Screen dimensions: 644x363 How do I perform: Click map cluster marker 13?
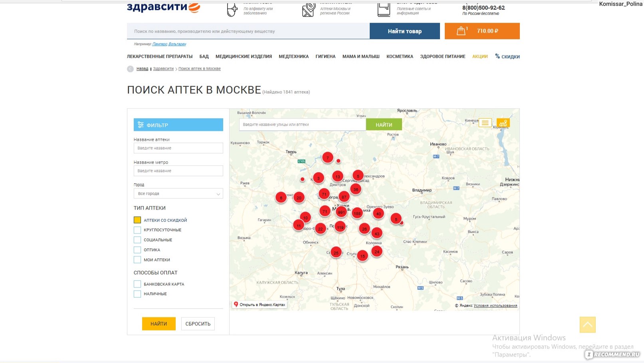pos(338,177)
